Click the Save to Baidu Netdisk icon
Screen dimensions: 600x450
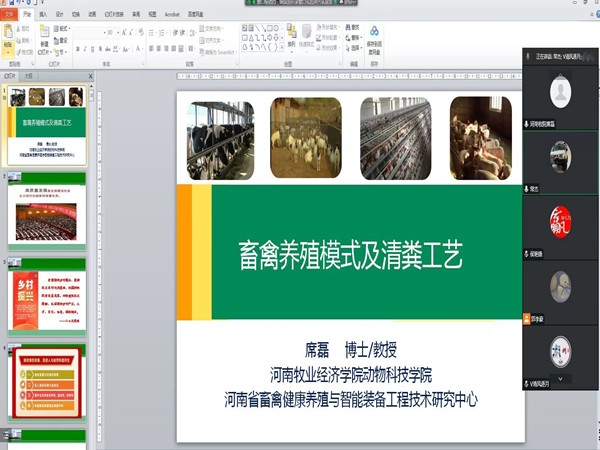373,40
